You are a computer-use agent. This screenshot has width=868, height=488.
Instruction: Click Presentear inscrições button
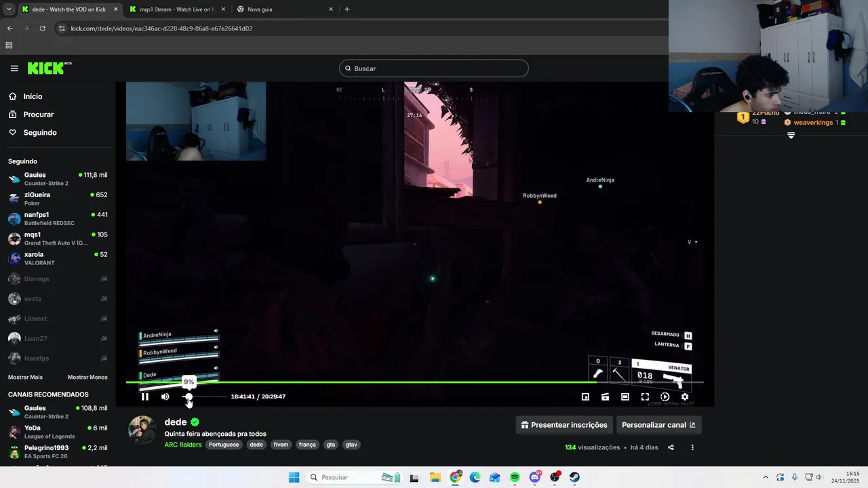(564, 425)
